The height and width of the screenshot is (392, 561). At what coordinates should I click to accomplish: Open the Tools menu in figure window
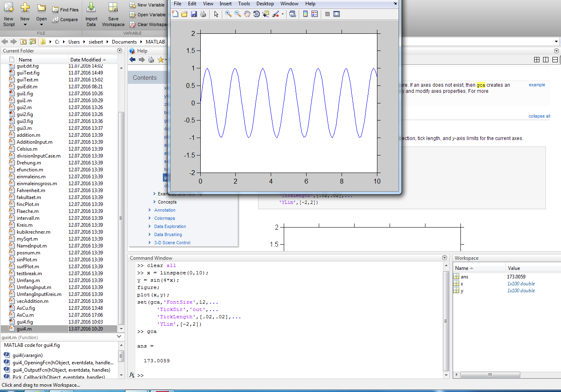[244, 4]
